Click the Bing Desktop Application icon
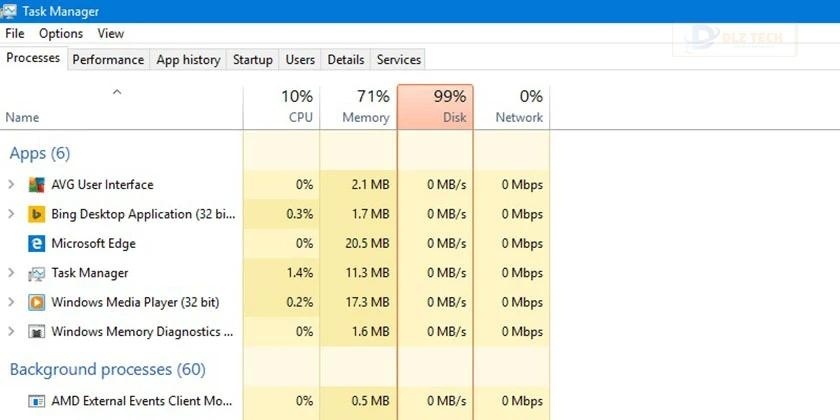The width and height of the screenshot is (840, 420). click(x=37, y=214)
